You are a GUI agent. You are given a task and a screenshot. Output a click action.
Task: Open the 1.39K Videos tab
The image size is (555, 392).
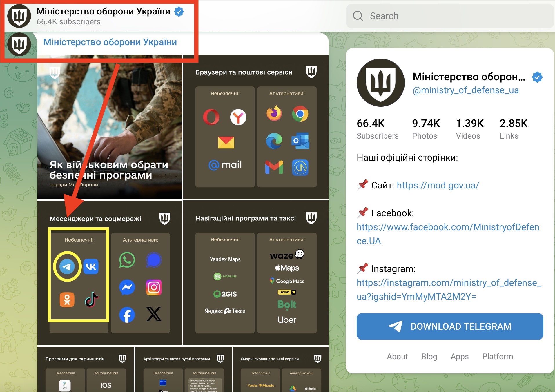tap(470, 129)
